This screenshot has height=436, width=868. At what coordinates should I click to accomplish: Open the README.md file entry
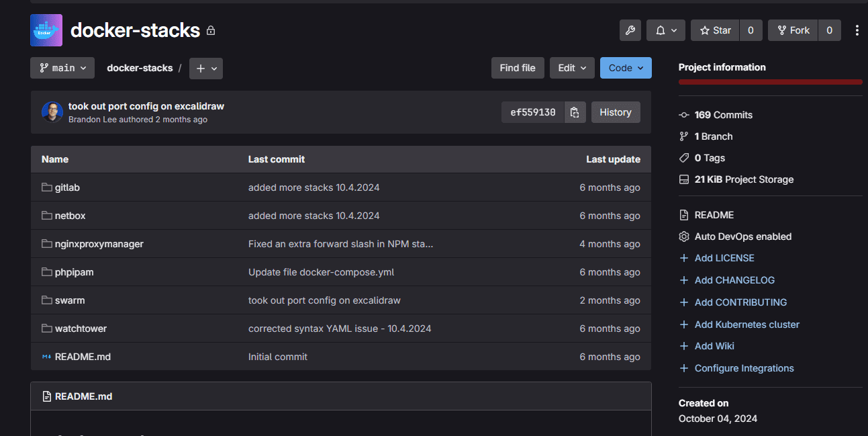coord(83,357)
